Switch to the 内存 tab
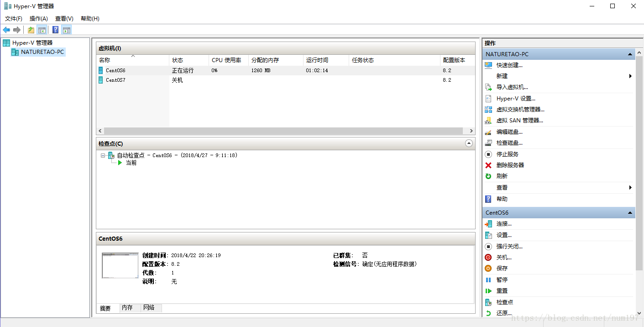Viewport: 644px width, 327px height. pos(127,308)
